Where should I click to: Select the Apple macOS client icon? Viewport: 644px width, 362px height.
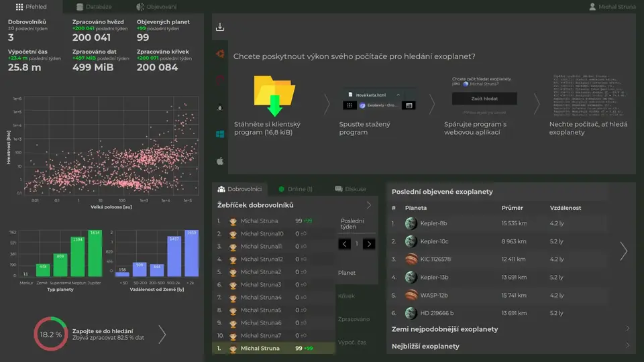coord(220,161)
